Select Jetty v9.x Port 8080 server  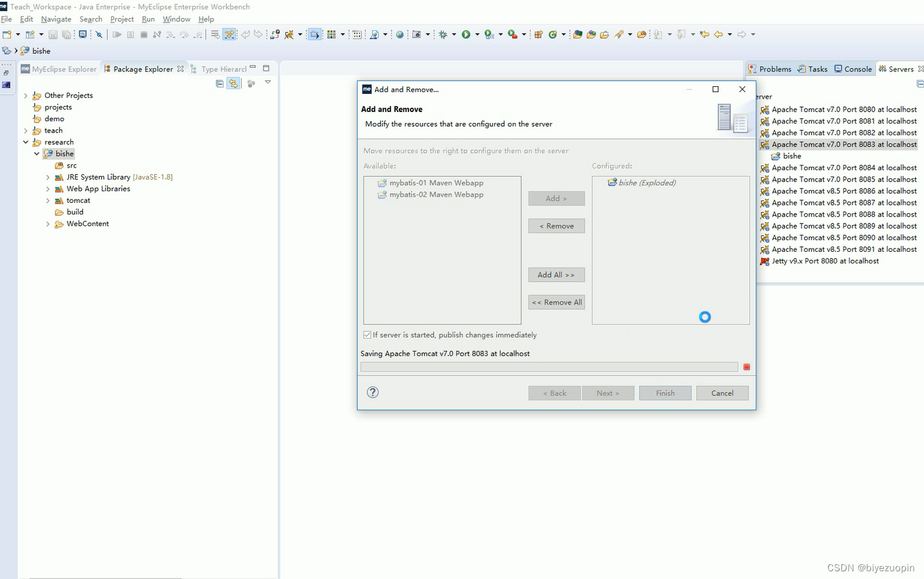[820, 261]
